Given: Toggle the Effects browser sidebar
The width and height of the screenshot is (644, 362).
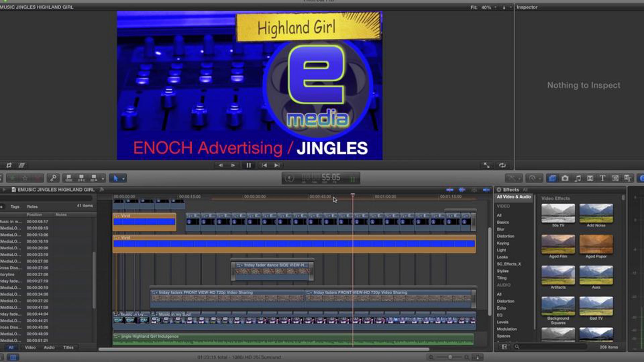Looking at the screenshot, I should [504, 347].
